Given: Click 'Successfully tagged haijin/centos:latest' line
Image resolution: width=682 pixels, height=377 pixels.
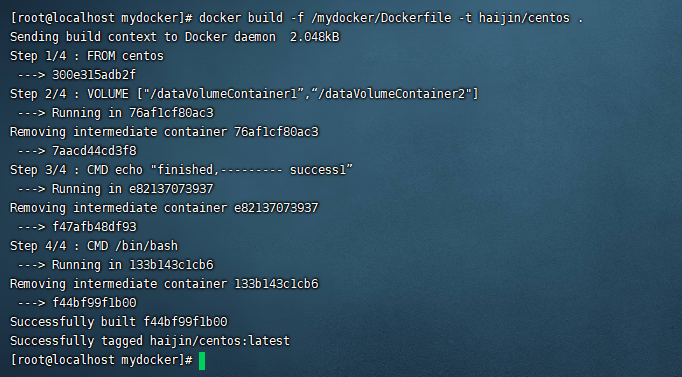Looking at the screenshot, I should click(150, 340).
